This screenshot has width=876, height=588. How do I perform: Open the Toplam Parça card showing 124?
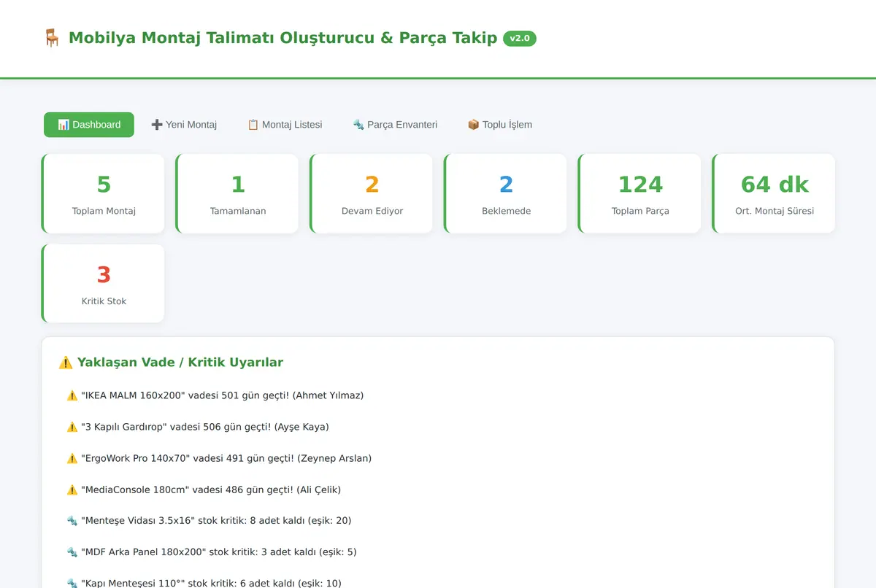640,193
